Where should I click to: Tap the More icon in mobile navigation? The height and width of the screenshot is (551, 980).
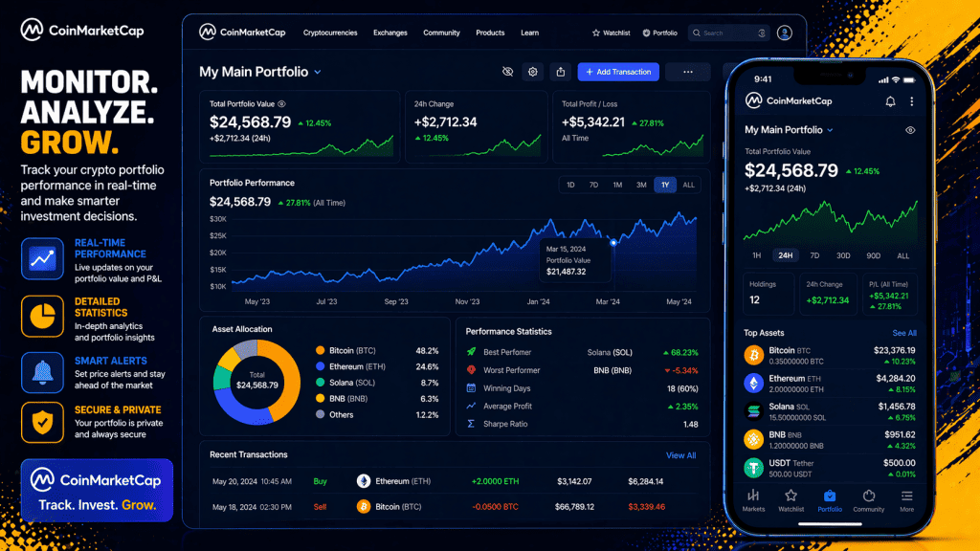pos(907,497)
